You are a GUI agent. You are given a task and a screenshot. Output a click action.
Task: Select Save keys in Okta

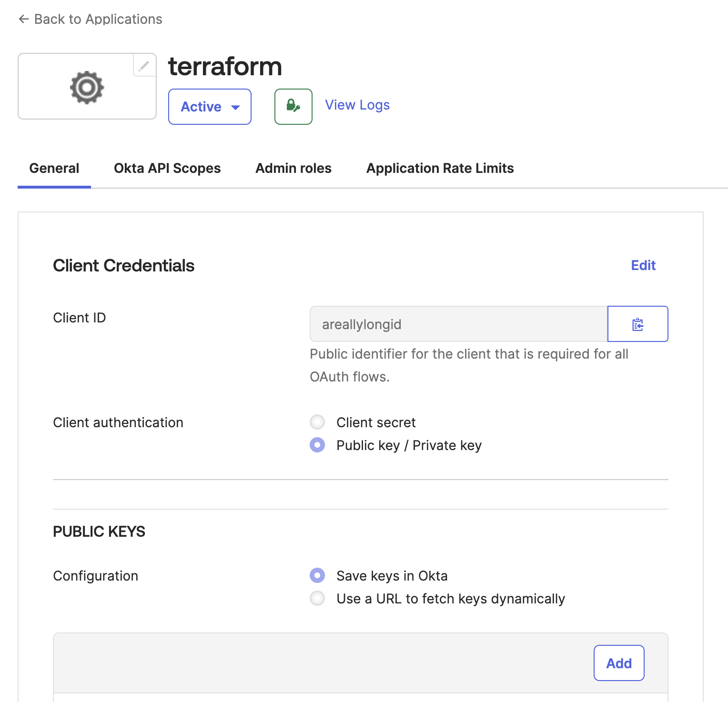pyautogui.click(x=317, y=575)
